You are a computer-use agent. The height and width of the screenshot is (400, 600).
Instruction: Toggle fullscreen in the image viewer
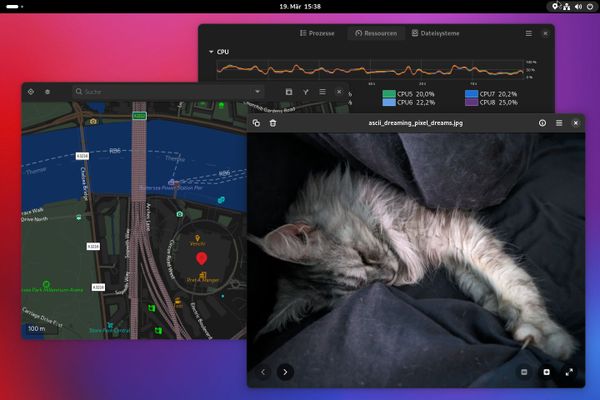[569, 372]
